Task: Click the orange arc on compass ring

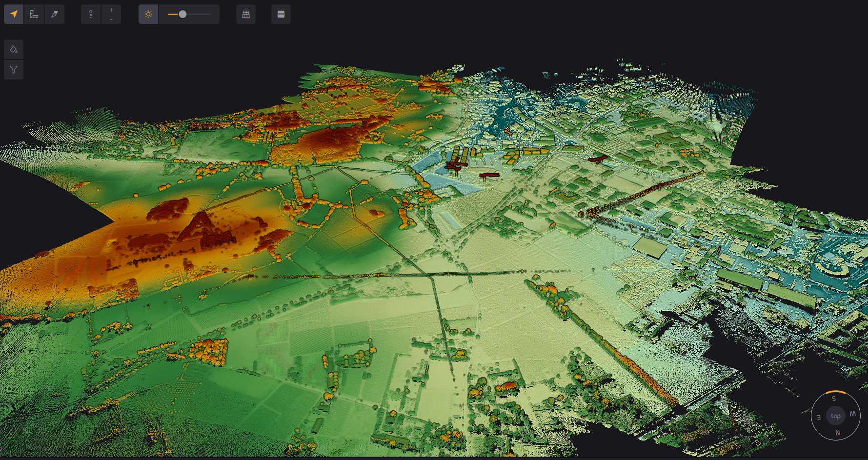Action: (836, 392)
